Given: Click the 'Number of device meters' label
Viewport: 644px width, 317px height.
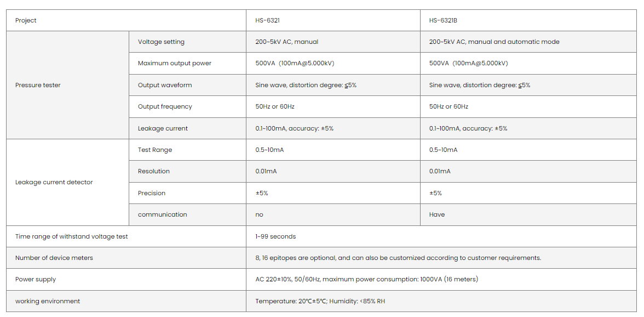Looking at the screenshot, I should [54, 258].
